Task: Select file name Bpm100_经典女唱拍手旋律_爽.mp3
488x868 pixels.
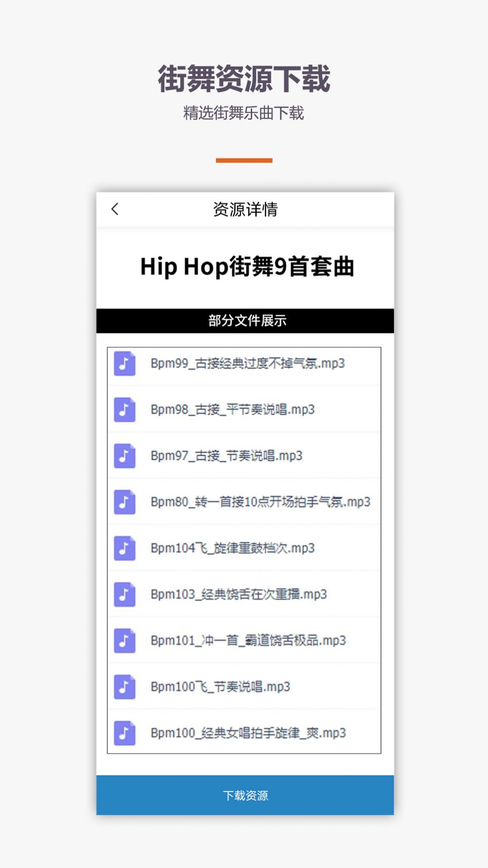Action: click(x=248, y=733)
